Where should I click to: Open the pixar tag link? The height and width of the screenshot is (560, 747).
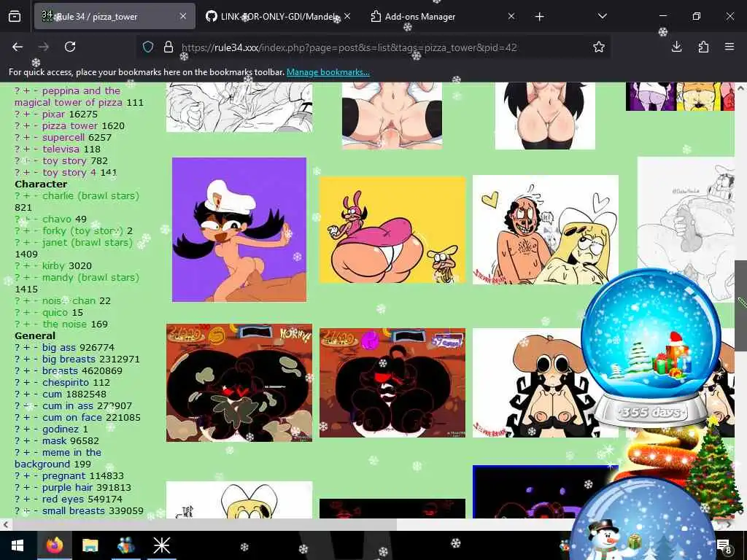(53, 114)
